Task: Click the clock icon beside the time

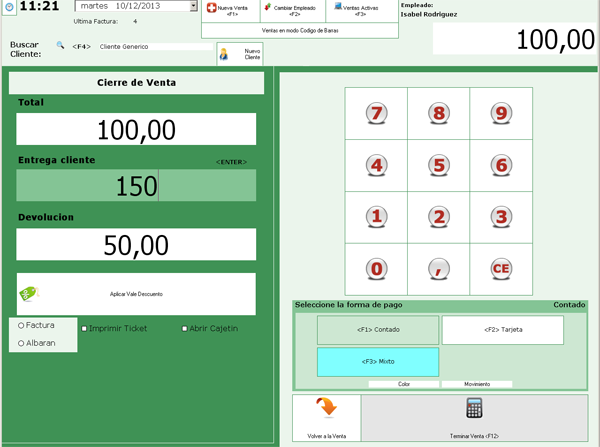Action: click(x=9, y=8)
